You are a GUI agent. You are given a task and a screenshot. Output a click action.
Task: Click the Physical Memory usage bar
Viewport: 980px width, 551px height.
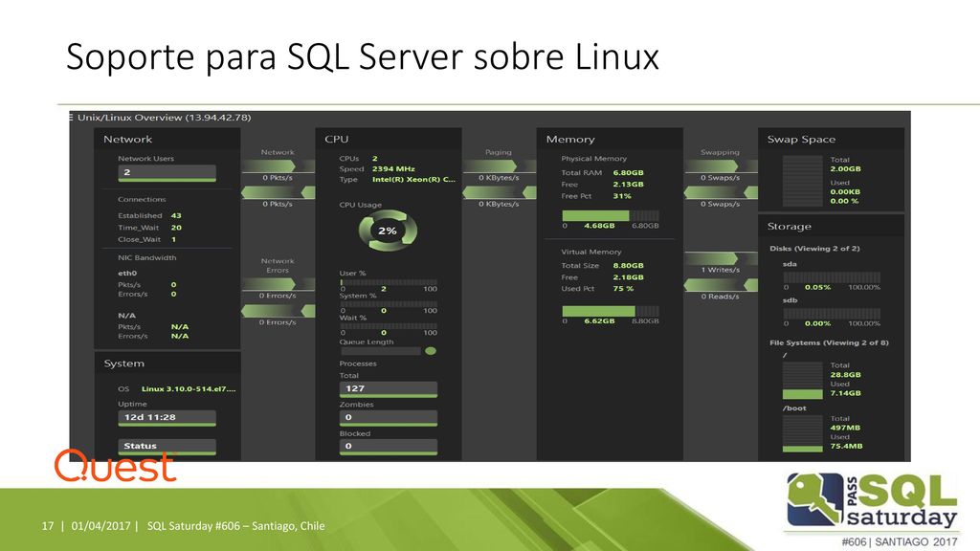click(611, 215)
